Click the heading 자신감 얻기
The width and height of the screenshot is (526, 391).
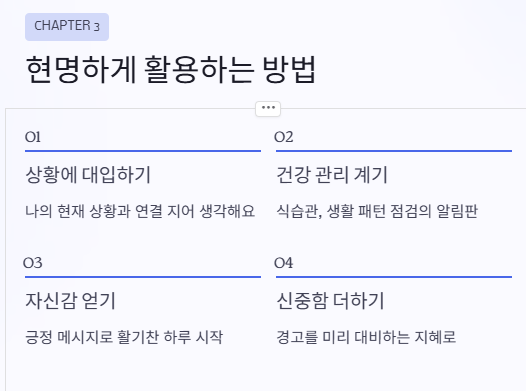(70, 300)
